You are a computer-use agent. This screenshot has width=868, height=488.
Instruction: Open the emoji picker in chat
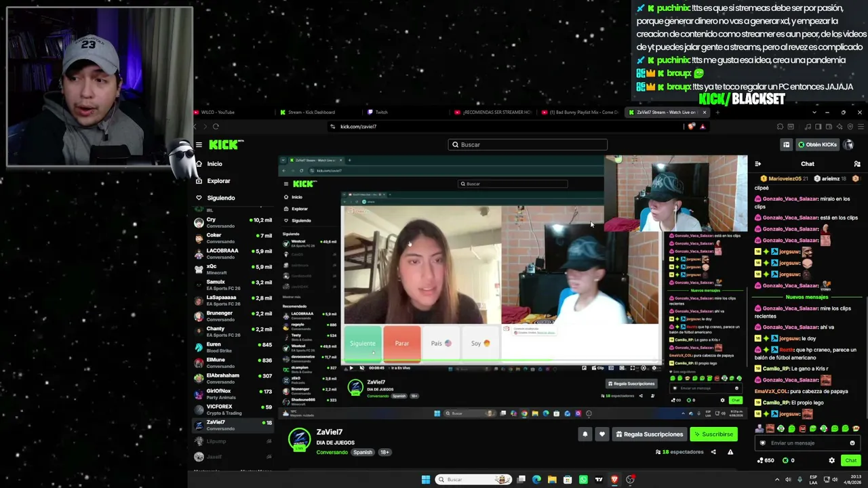point(852,443)
